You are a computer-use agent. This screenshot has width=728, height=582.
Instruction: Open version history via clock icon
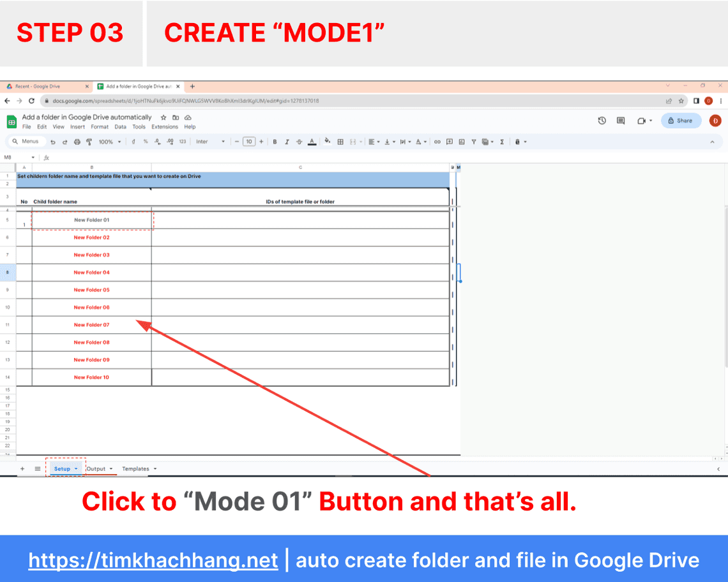click(602, 121)
